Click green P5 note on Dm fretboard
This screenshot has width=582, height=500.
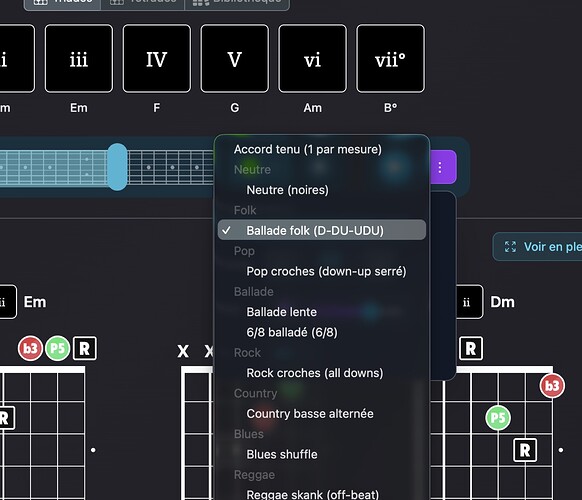click(498, 418)
